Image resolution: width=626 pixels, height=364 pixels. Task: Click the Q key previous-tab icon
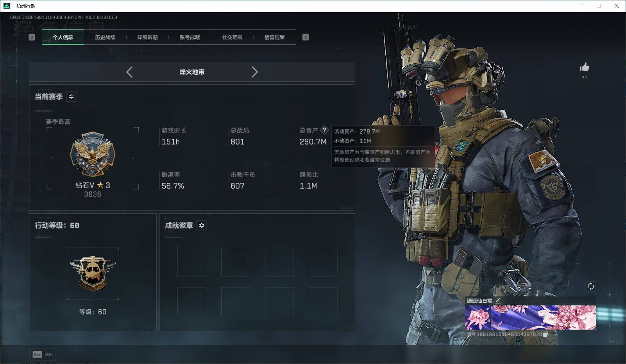[32, 37]
